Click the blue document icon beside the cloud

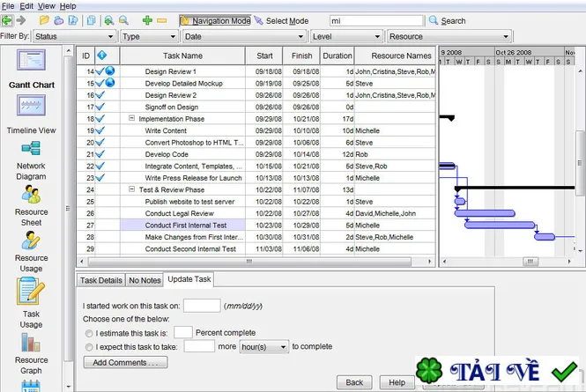point(73,20)
